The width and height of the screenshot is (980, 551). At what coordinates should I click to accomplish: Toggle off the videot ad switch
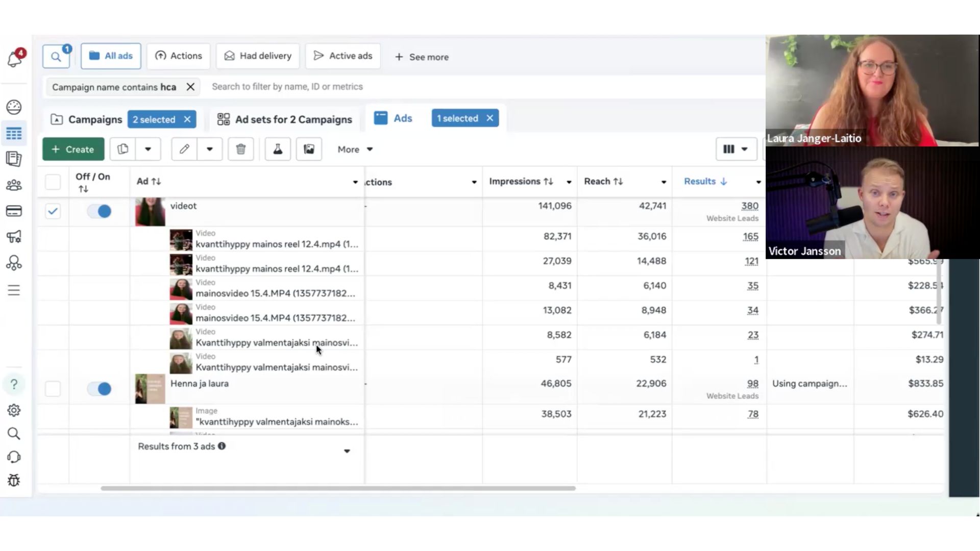pyautogui.click(x=99, y=211)
